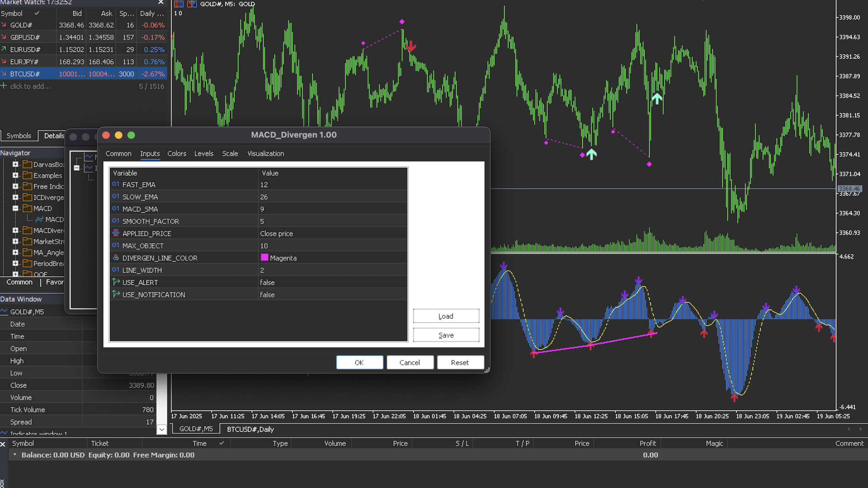
Task: Click the red down arrow signal on chart
Action: (x=410, y=46)
